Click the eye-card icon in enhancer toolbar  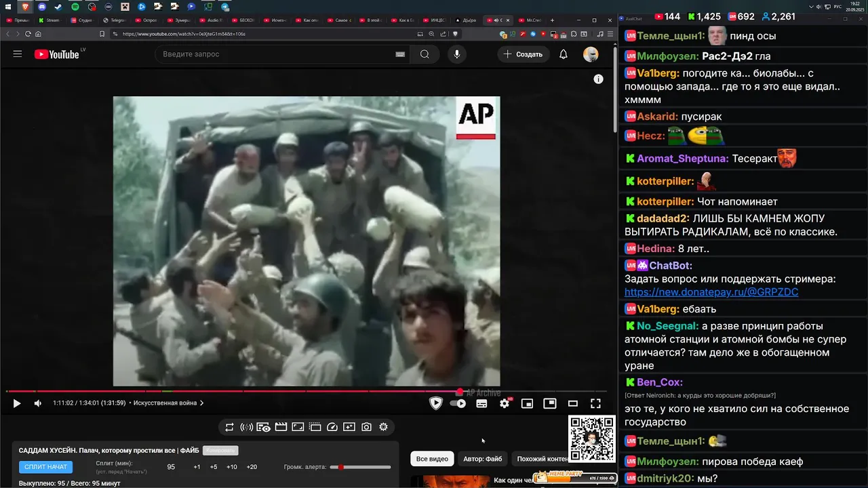click(263, 427)
